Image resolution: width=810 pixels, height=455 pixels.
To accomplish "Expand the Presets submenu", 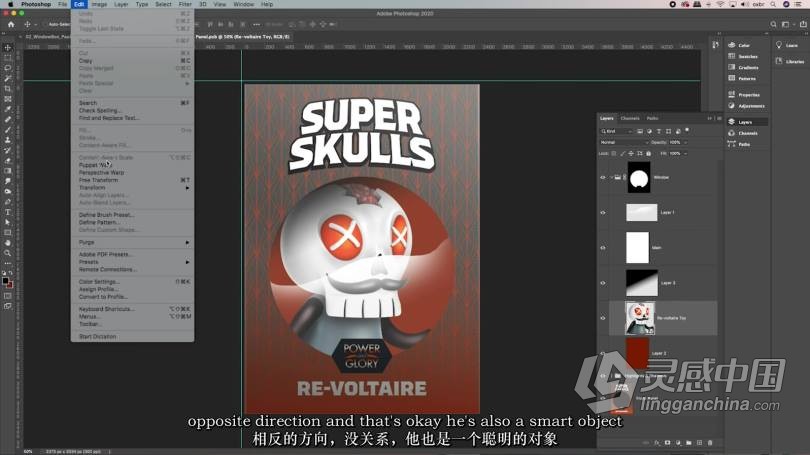I will pyautogui.click(x=133, y=262).
